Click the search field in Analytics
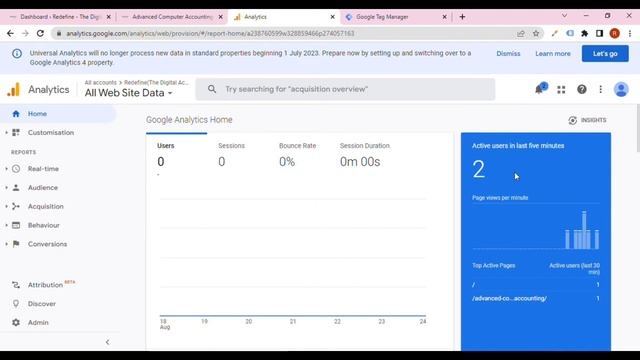This screenshot has width=640, height=360. [345, 89]
